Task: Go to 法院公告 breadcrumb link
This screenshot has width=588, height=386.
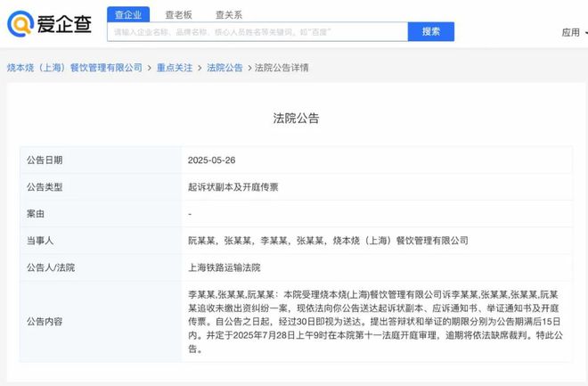Action: pos(225,68)
